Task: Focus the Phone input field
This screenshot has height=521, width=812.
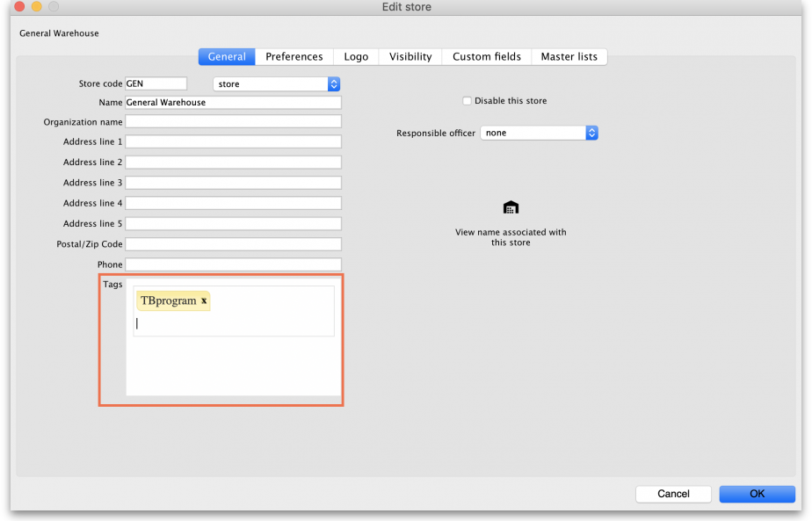Action: coord(233,264)
